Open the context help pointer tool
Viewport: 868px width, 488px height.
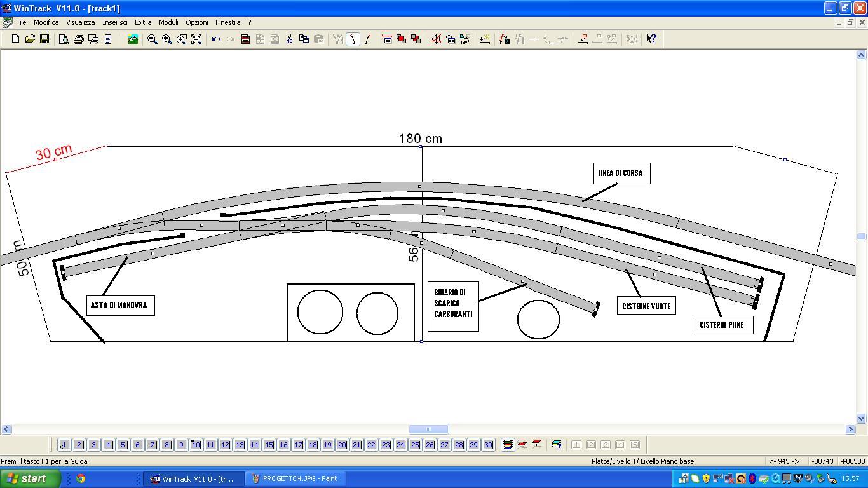point(651,39)
